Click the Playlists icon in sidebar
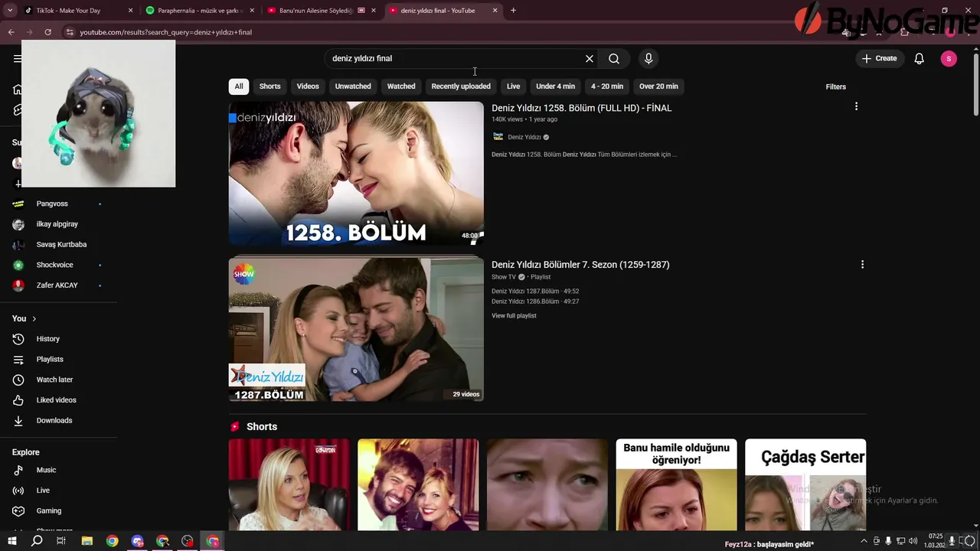The image size is (980, 551). 19,360
